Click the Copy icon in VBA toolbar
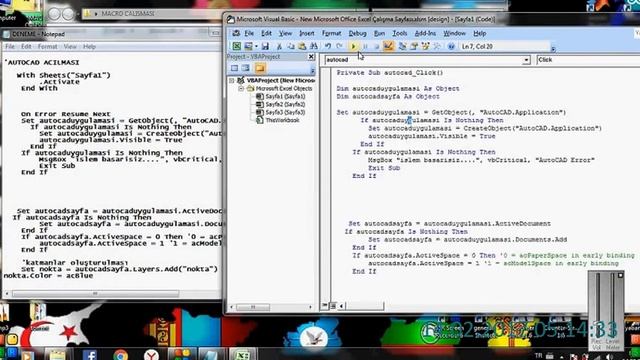Image resolution: width=640 pixels, height=360 pixels. pyautogui.click(x=291, y=47)
